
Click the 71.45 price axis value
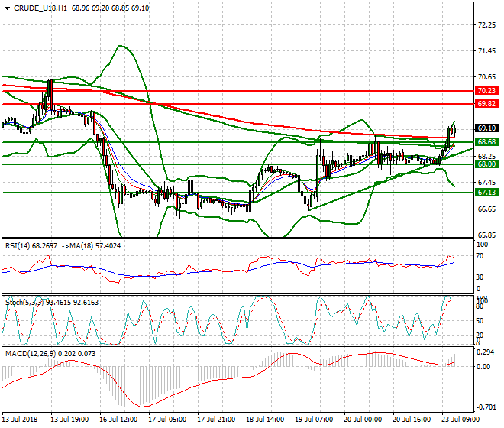(x=486, y=51)
